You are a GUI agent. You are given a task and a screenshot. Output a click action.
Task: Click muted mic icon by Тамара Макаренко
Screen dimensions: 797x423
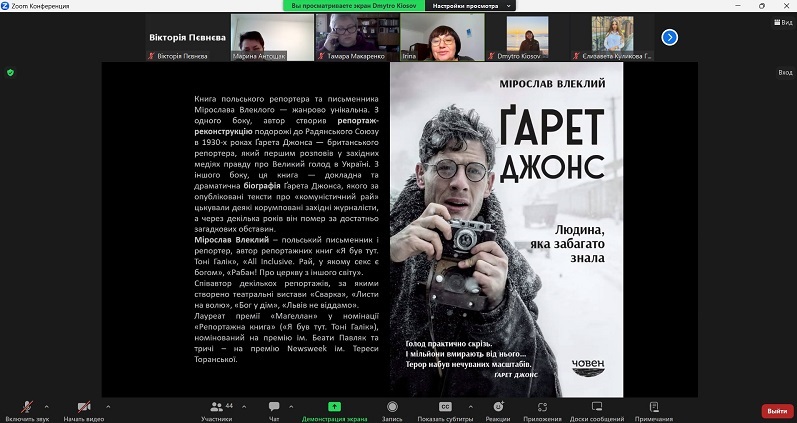click(321, 56)
